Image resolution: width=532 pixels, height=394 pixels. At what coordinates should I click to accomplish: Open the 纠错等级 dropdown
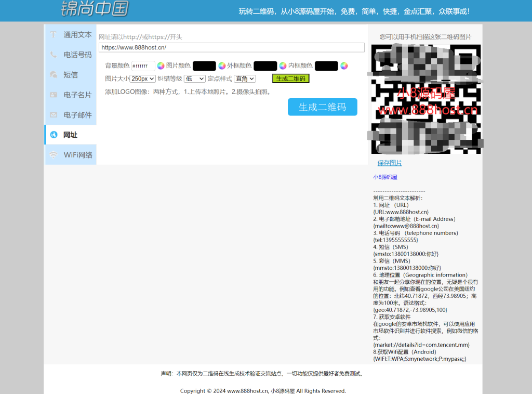point(194,78)
